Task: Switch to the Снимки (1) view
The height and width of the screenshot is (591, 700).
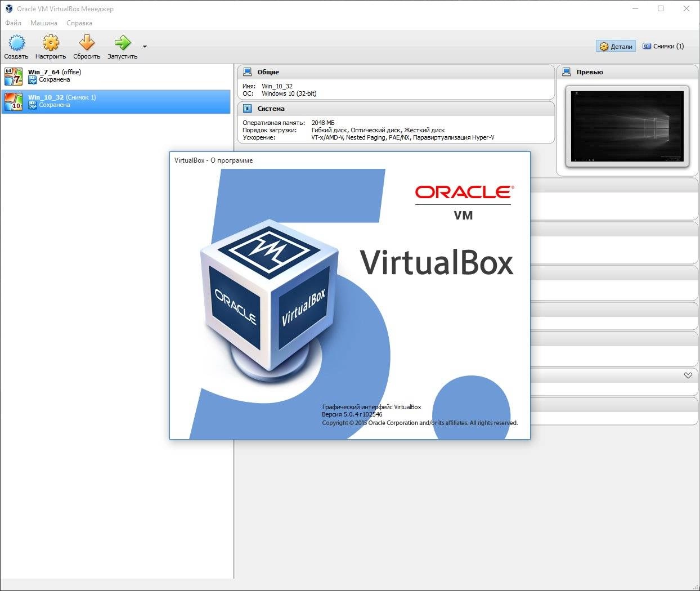Action: click(663, 46)
